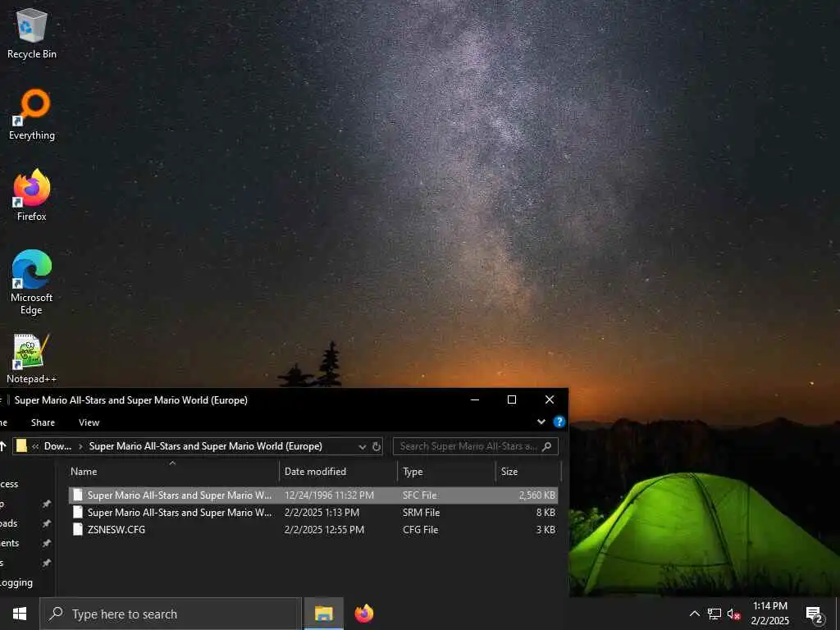The image size is (840, 630).
Task: Open File Explorer from the taskbar
Action: point(323,614)
